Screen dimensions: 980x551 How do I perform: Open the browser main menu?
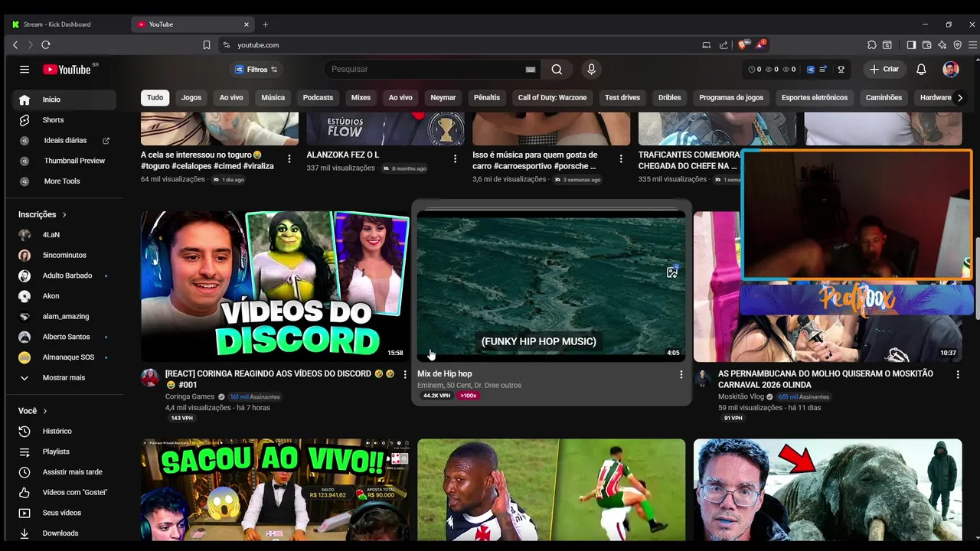(972, 45)
